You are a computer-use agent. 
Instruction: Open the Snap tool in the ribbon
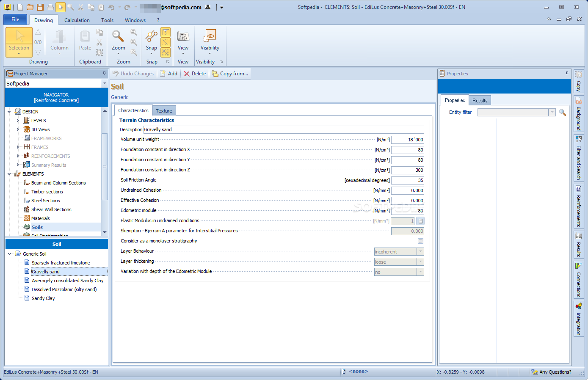(x=152, y=42)
